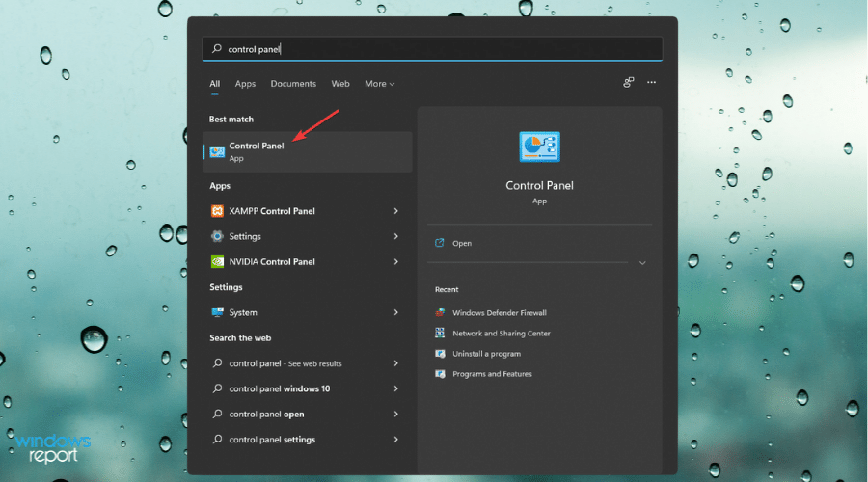
Task: Open Network and Sharing Center from Recent
Action: coord(502,334)
